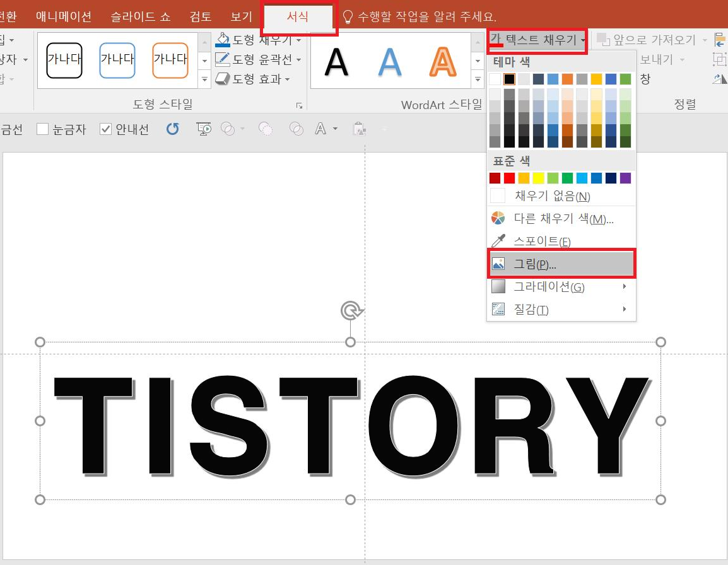728x565 pixels.
Task: Click the gradient icon beside 그라데이션
Action: (x=498, y=286)
